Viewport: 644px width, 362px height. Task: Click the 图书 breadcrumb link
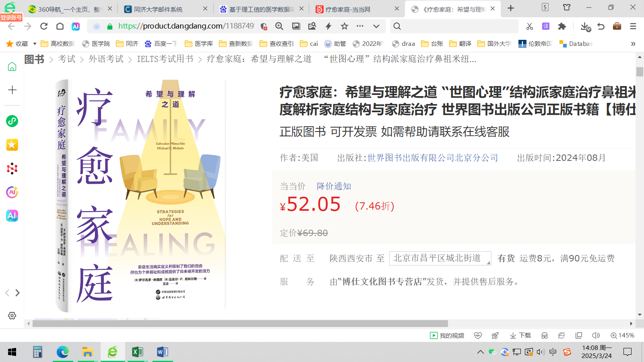point(34,59)
